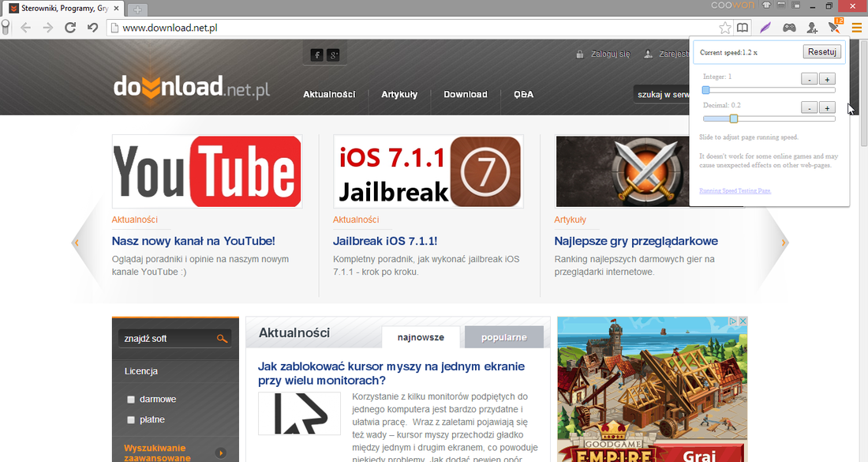Open the gamepad games extension icon

click(x=789, y=28)
